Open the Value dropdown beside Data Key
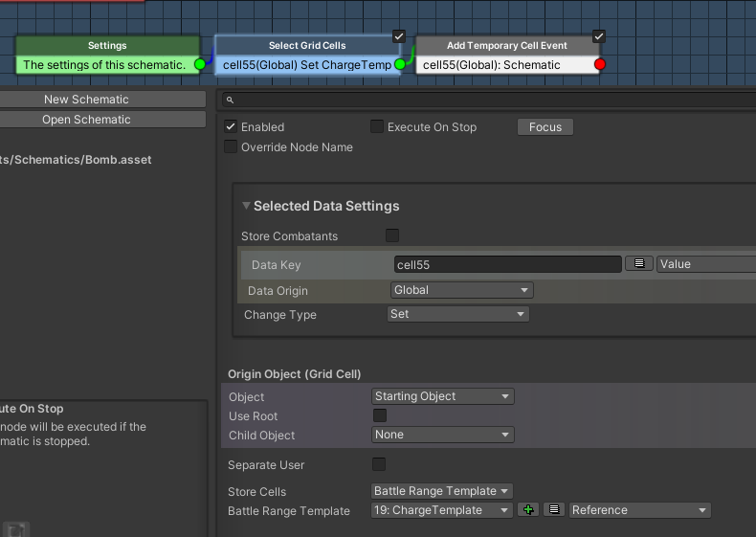Screen dimensions: 756x537 click(706, 264)
